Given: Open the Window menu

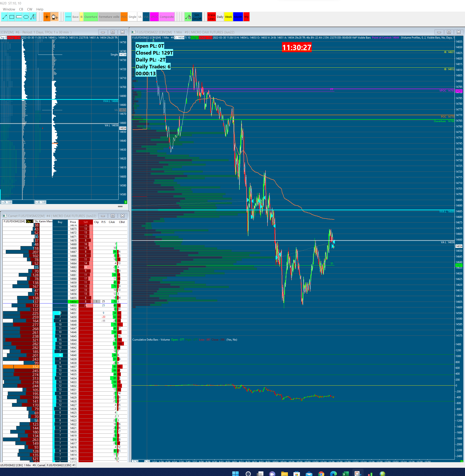Looking at the screenshot, I should pos(9,9).
